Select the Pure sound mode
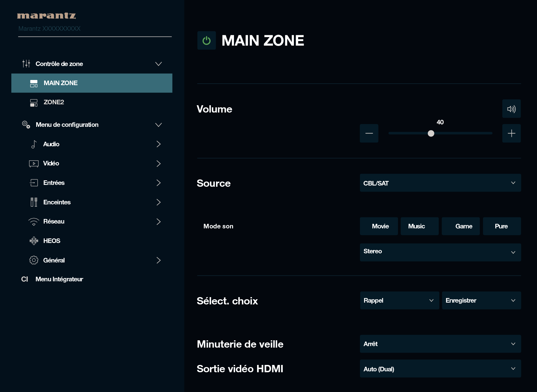Image resolution: width=537 pixels, height=392 pixels. (501, 226)
